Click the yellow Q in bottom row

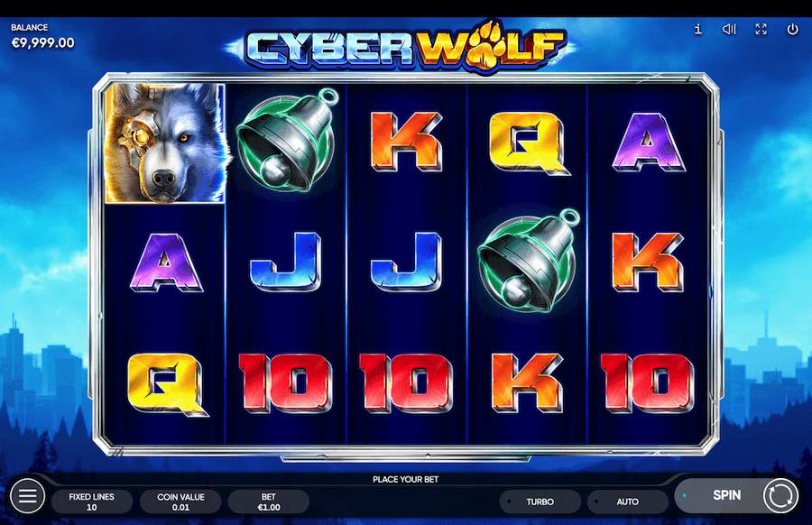[x=167, y=384]
